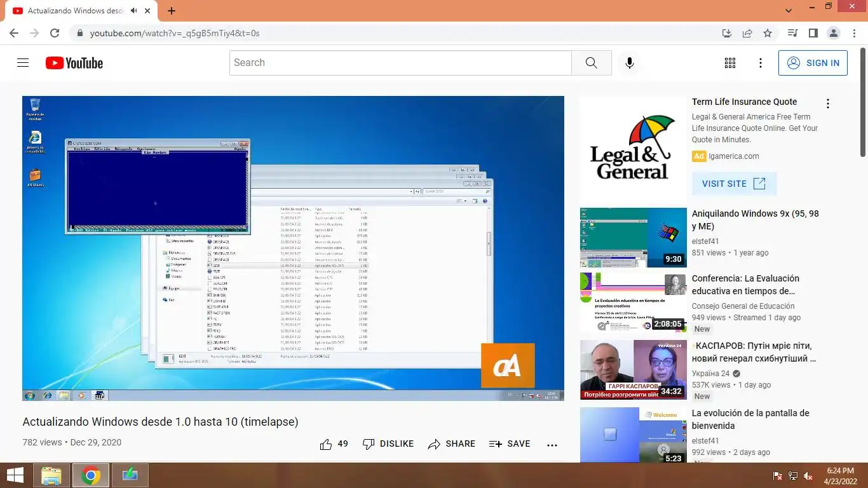This screenshot has height=488, width=868.
Task: Open Conferencia La Evaluación educativa thumbnail
Action: point(633,302)
